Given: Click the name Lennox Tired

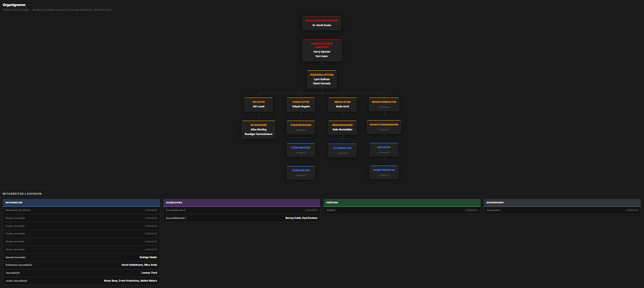Looking at the screenshot, I should (x=149, y=273).
